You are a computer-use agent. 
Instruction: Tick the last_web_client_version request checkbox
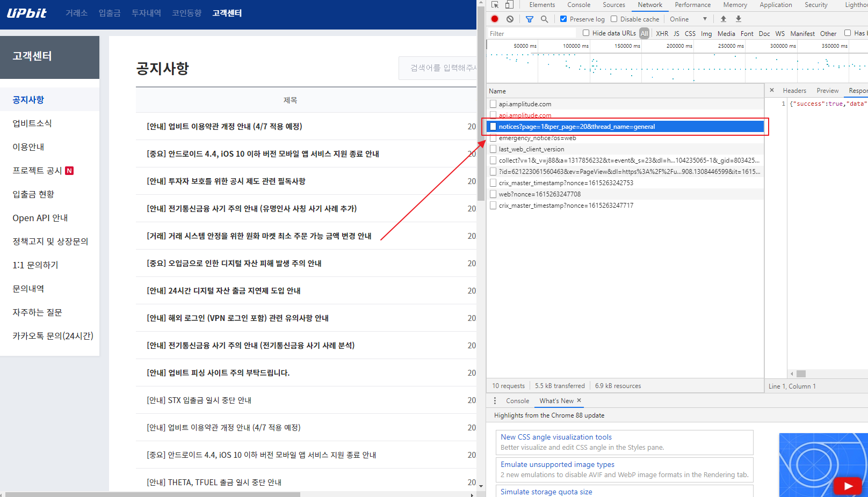(x=493, y=149)
